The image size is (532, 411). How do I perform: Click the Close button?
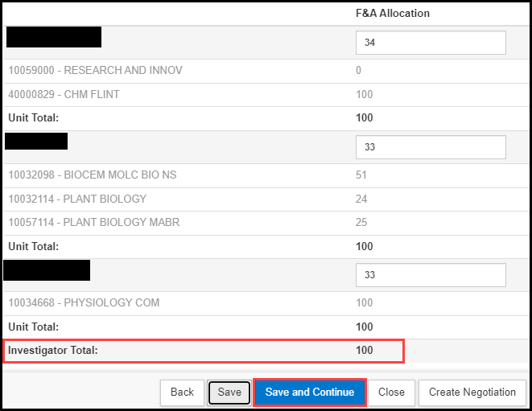tap(391, 393)
